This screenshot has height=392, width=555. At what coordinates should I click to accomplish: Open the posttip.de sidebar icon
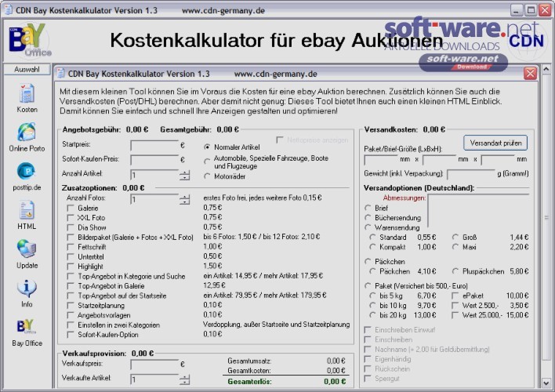(x=27, y=172)
